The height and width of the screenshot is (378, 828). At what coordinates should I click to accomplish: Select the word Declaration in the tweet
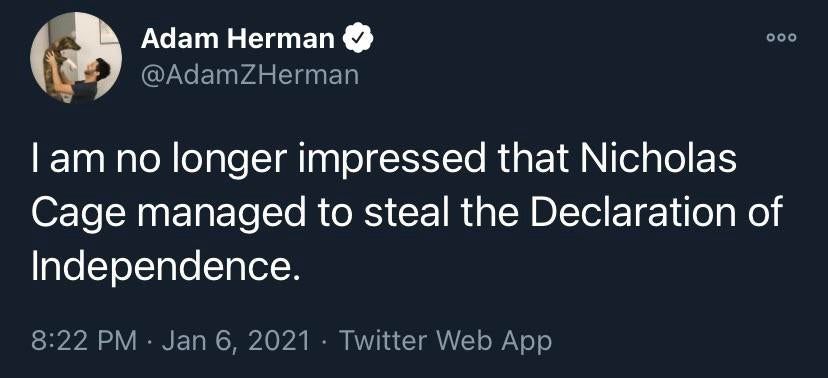pyautogui.click(x=634, y=214)
